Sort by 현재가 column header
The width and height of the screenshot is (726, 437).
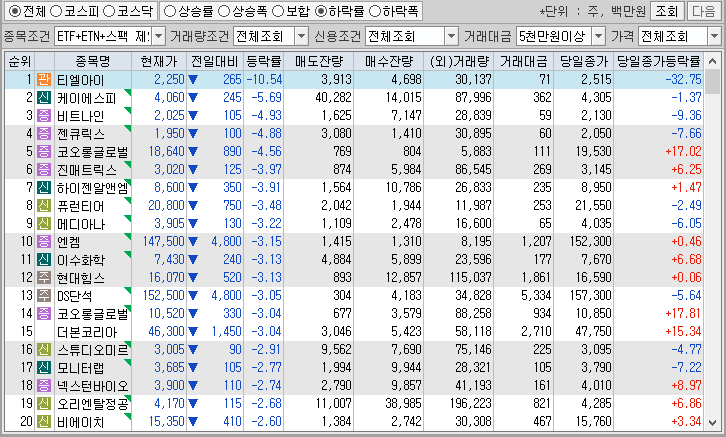click(x=159, y=61)
